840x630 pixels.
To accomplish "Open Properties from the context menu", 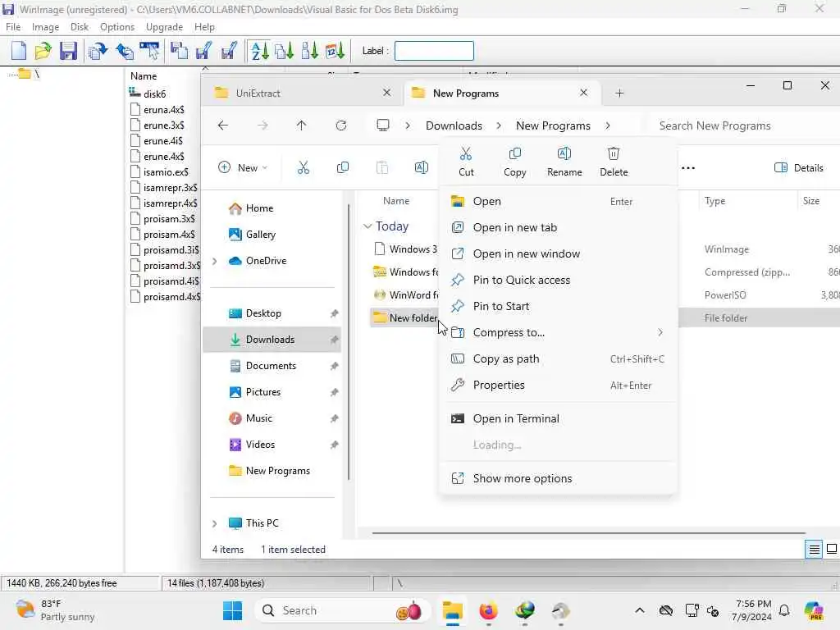I will coord(558,386).
